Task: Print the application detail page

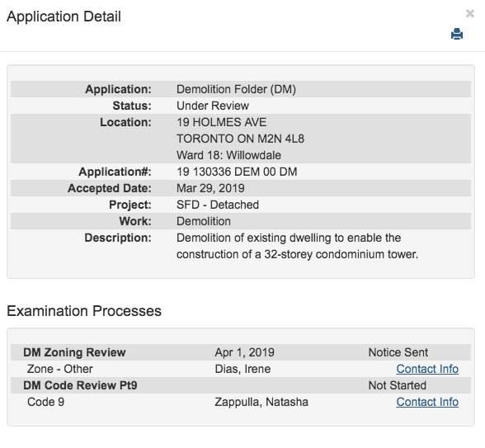Action: 457,34
